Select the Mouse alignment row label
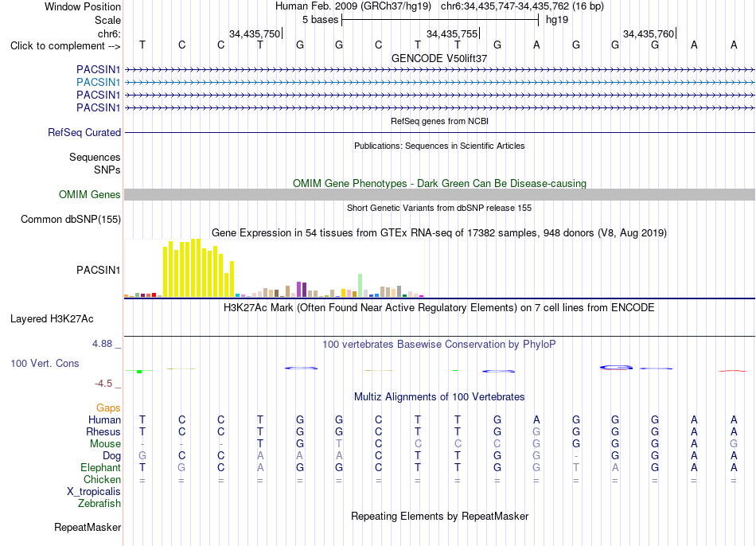Image resolution: width=756 pixels, height=546 pixels. [x=105, y=444]
